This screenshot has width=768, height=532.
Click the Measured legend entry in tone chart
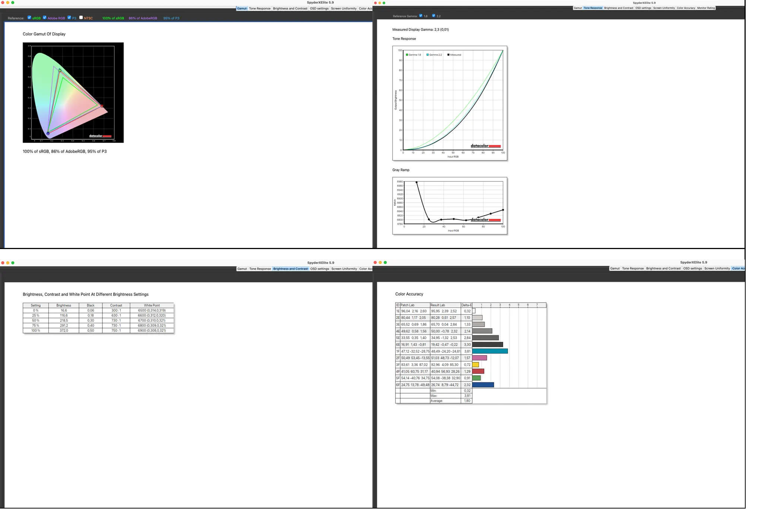point(454,55)
